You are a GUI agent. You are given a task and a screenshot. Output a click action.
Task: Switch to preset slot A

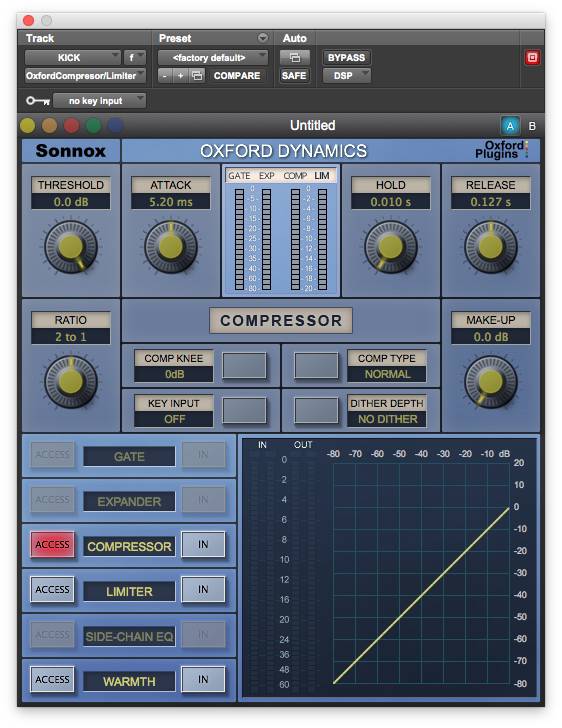(510, 126)
